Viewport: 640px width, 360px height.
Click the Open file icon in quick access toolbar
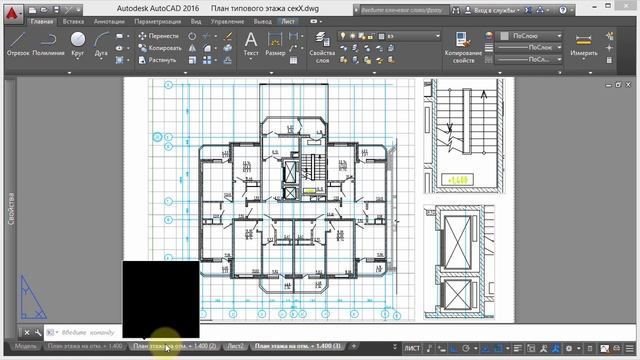(x=44, y=9)
